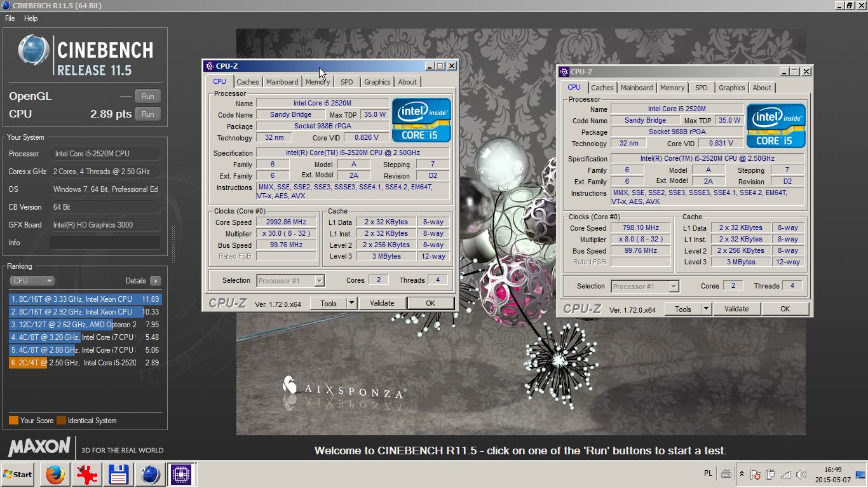Open the volume speaker tray icon

pos(801,474)
